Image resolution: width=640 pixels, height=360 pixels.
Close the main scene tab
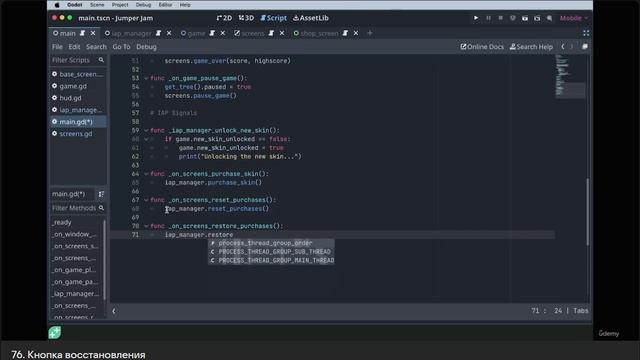tap(93, 33)
